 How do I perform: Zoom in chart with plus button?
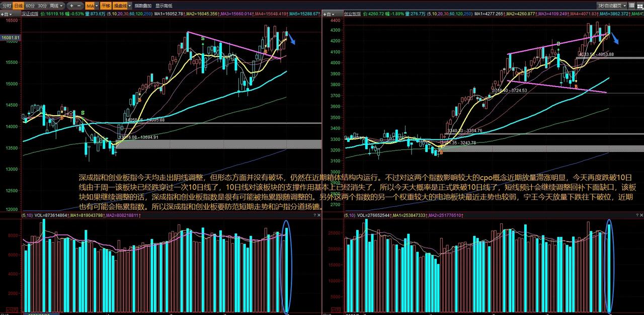(71, 6)
